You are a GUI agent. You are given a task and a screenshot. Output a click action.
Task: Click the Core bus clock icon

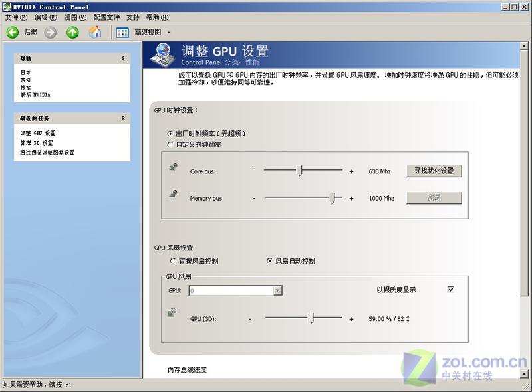point(173,167)
